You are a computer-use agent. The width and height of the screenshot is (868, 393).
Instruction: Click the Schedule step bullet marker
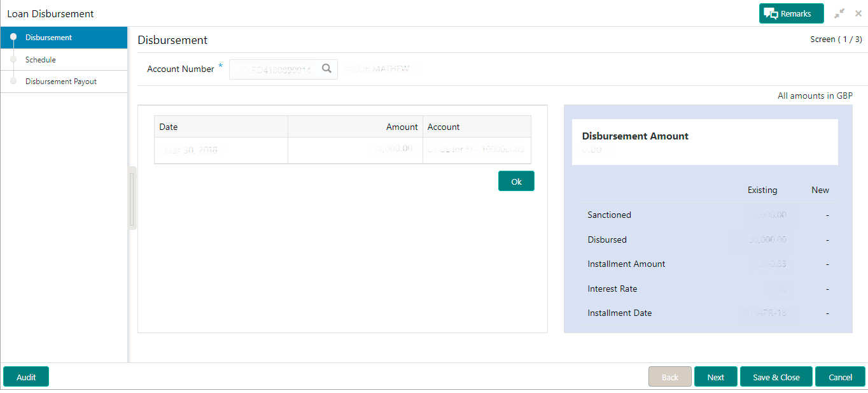[x=13, y=59]
